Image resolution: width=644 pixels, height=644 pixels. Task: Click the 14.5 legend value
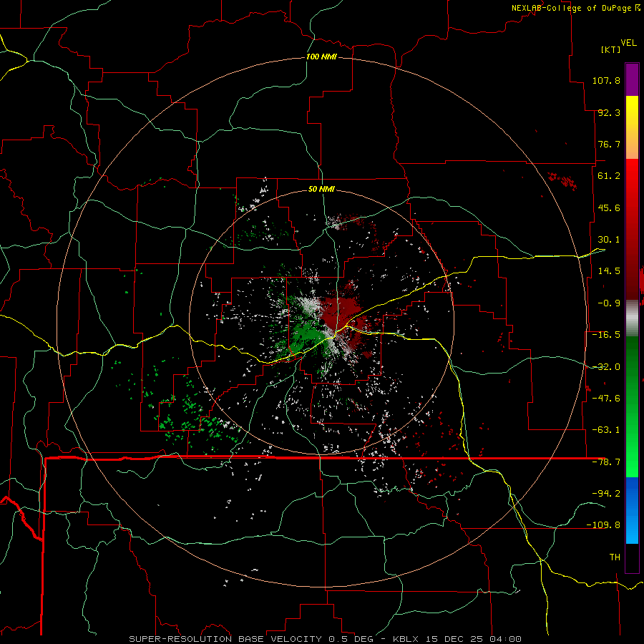(609, 271)
